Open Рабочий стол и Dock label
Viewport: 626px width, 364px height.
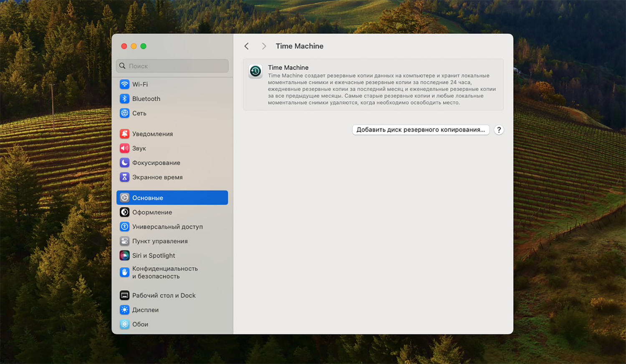pos(164,295)
